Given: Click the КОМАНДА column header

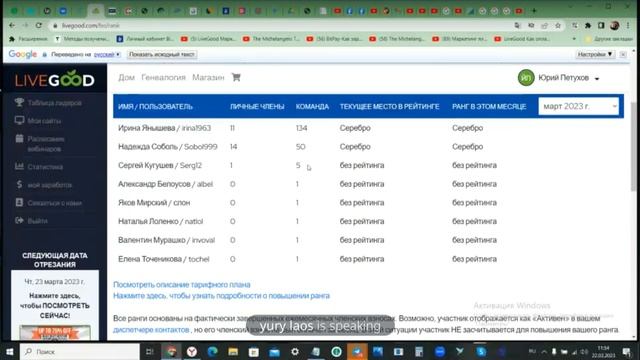Looking at the screenshot, I should click(x=312, y=107).
